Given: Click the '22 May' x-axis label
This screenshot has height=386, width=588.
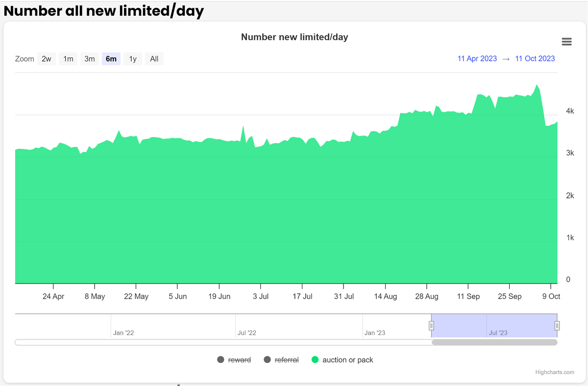Looking at the screenshot, I should (136, 296).
